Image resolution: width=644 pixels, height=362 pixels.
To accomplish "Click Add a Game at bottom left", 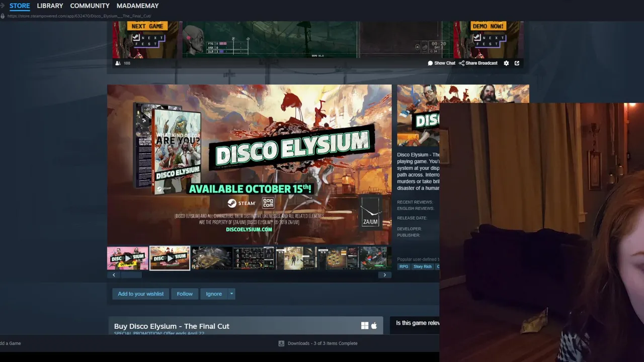I will tap(10, 343).
